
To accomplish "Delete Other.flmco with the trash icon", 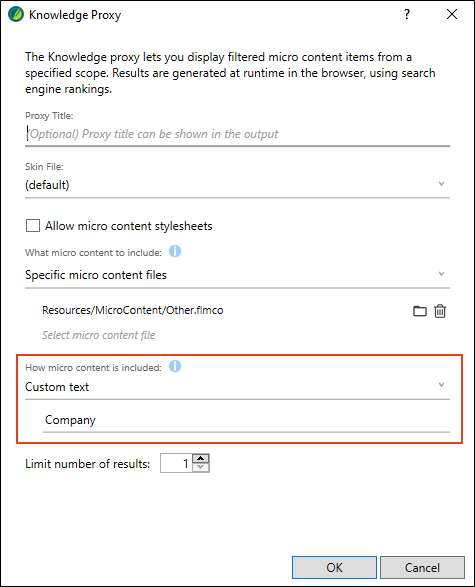I will 440,311.
